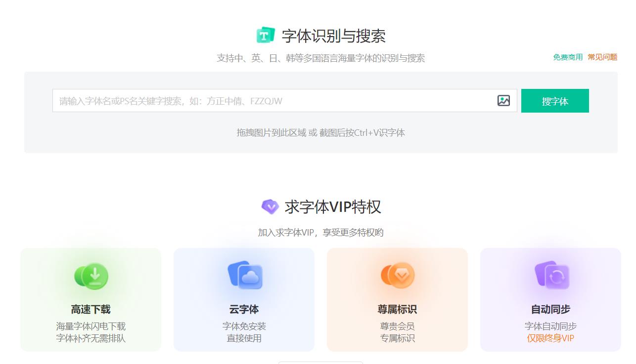
Task: Click the 仅限终身VIP orange text
Action: click(550, 338)
